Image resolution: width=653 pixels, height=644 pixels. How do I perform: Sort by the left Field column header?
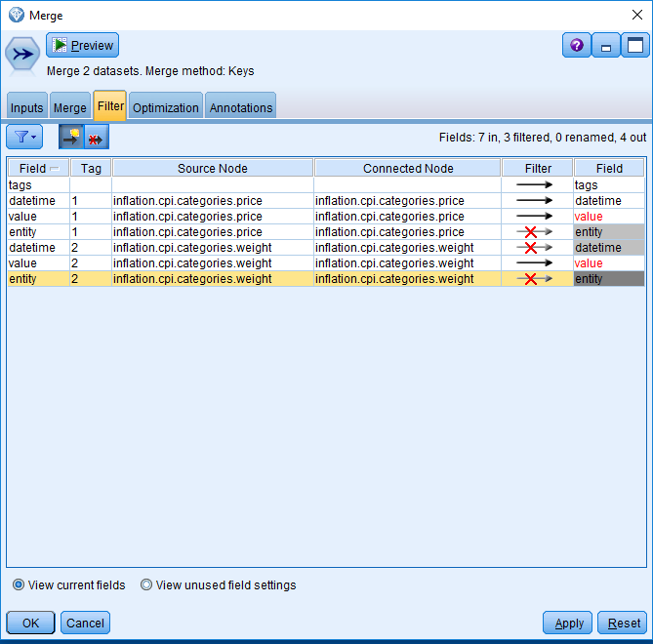(39, 168)
